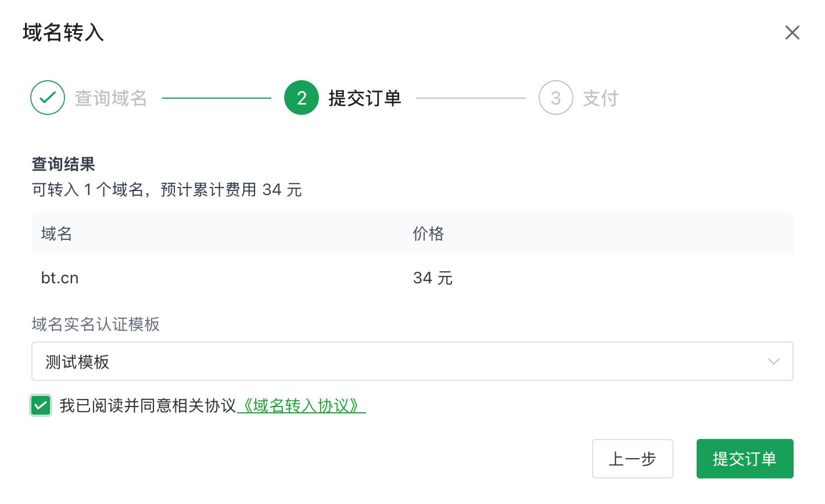Click the 上一步 button to go back
This screenshot has height=504, width=825.
click(632, 459)
